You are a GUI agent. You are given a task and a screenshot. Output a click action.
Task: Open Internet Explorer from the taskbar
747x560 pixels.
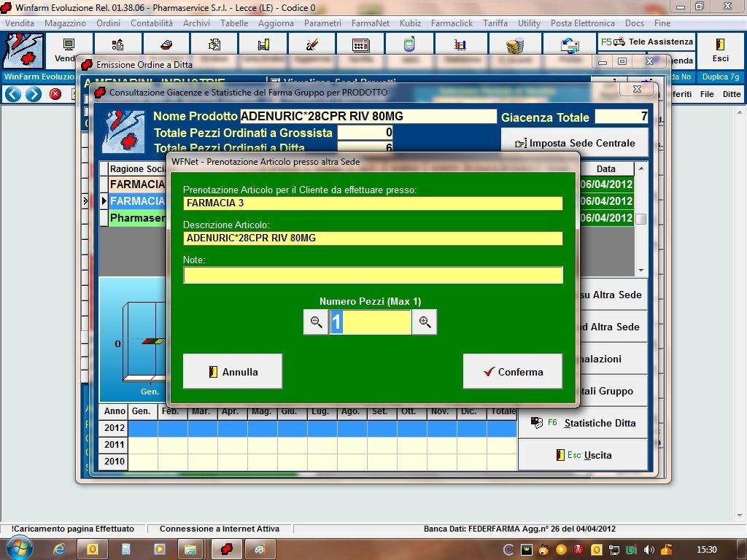(60, 549)
